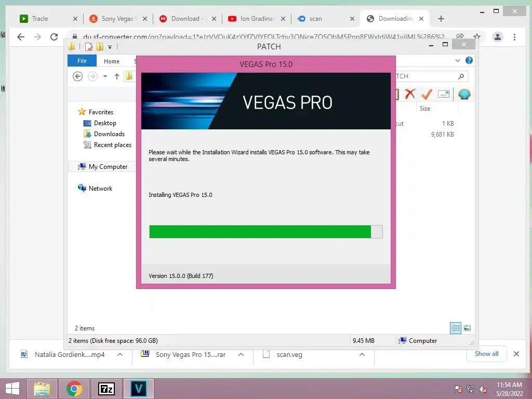Open 7-Zip from the taskbar
532x399 pixels.
(x=106, y=389)
